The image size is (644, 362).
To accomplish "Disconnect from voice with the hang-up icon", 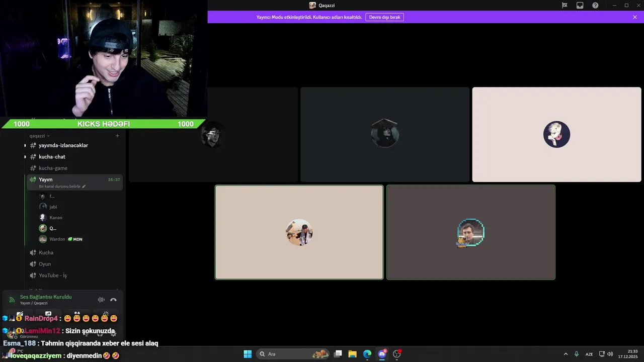I will tap(113, 300).
